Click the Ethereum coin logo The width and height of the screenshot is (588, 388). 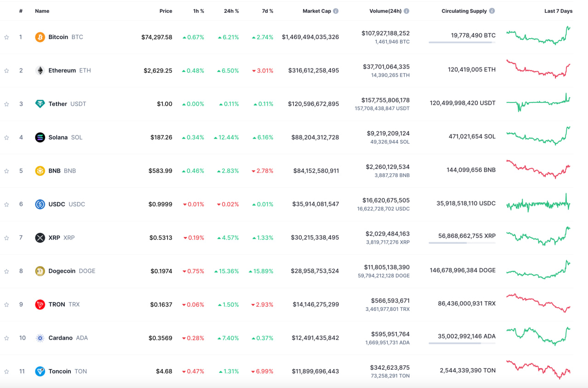pos(40,71)
